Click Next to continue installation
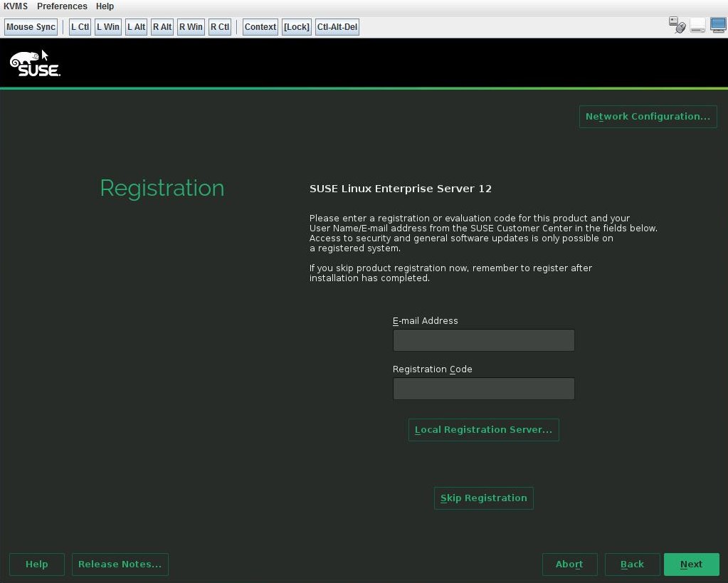 pos(690,564)
